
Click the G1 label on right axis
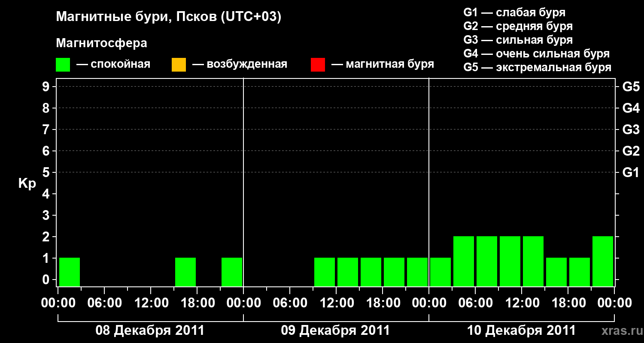pyautogui.click(x=631, y=173)
